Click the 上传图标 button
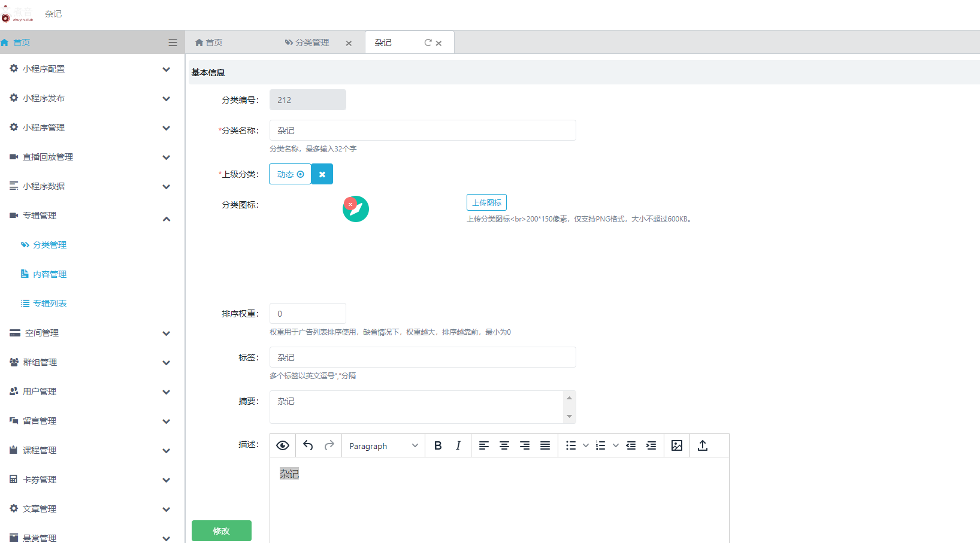 [x=486, y=202]
